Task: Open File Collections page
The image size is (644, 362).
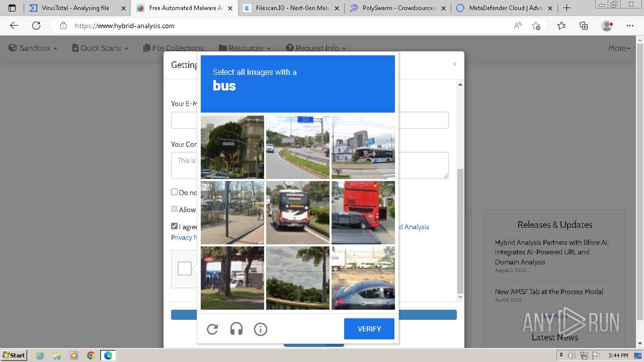Action: pyautogui.click(x=174, y=48)
